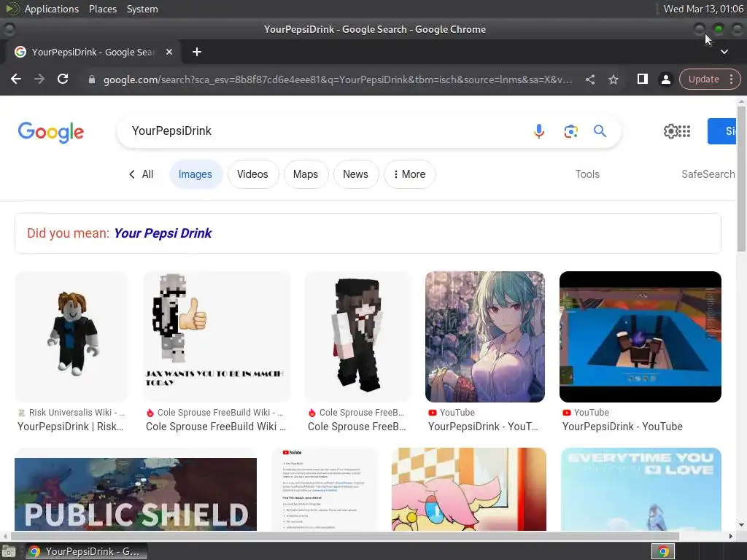
Task: Open the YourPepsiDrink | Risk... title link
Action: (71, 427)
